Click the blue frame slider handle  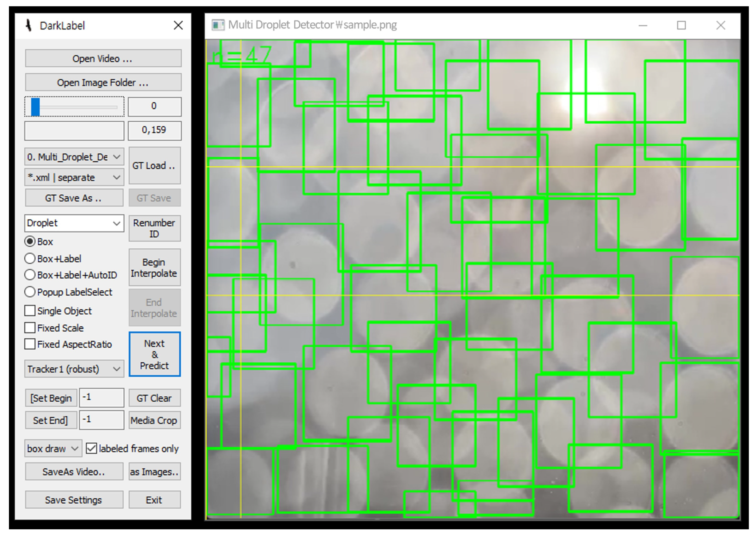35,106
